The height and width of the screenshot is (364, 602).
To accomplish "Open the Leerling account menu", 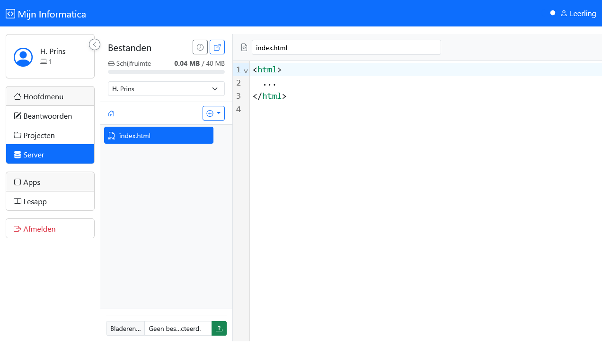I will coord(578,14).
